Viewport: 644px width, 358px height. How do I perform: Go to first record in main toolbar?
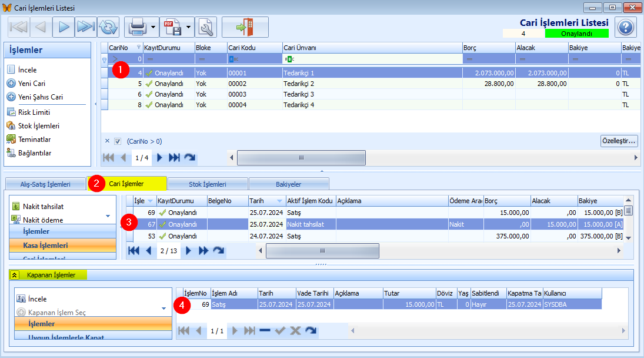tap(18, 27)
